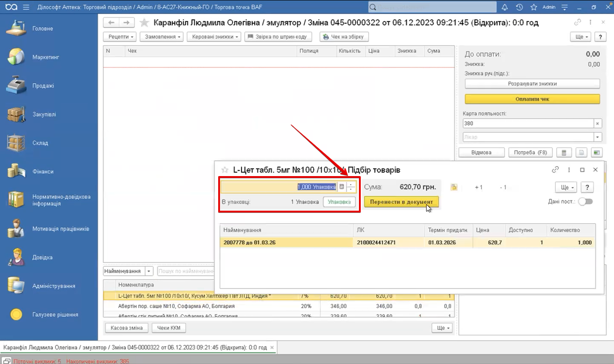The height and width of the screenshot is (364, 614).
Task: Click the quantity stepper arrows
Action: click(x=351, y=187)
